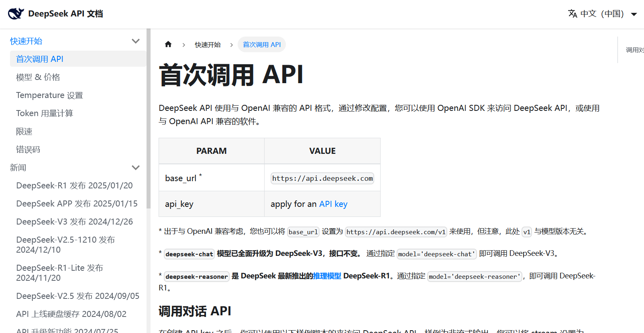
Task: Open DeepSeek-R1-Lite 发布 2024/11/20 news item
Action: pyautogui.click(x=59, y=273)
